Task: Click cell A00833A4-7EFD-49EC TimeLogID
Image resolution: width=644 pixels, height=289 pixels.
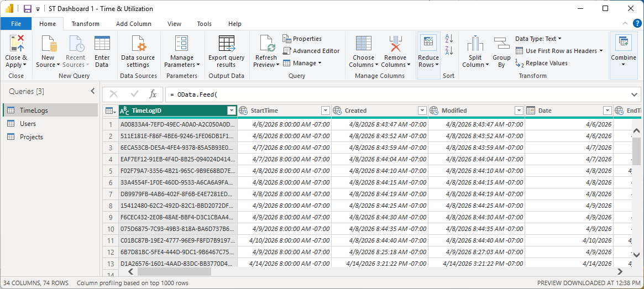Action: point(178,124)
